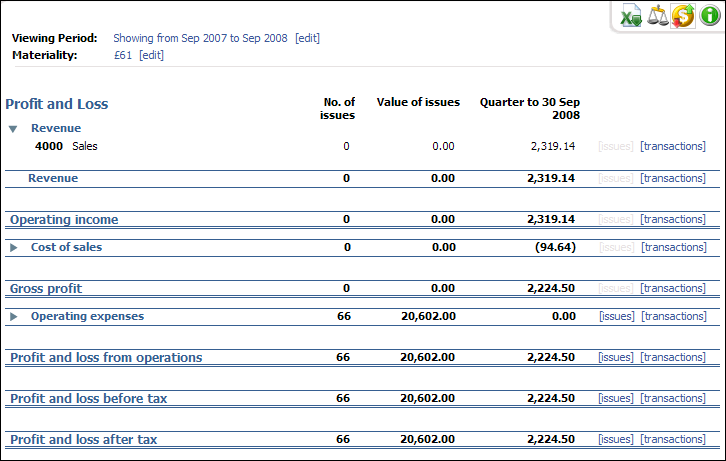Screen dimensions: 726x461
Task: Select the profit and loss dollar icon
Action: [x=683, y=16]
